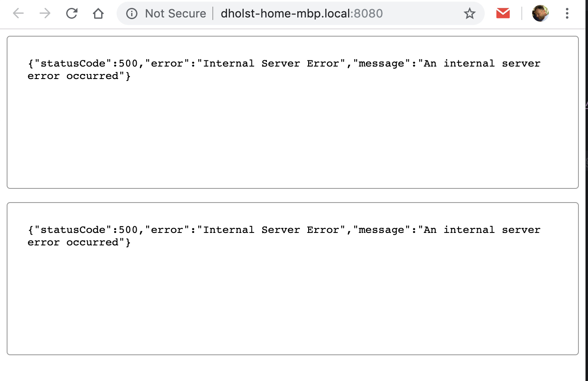Open the home page icon
The width and height of the screenshot is (588, 381).
(98, 13)
